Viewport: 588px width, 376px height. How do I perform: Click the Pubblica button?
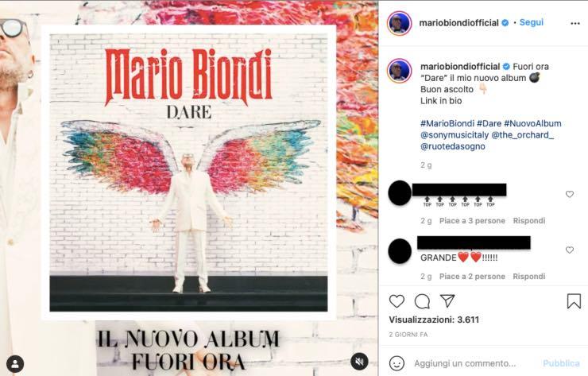(561, 363)
